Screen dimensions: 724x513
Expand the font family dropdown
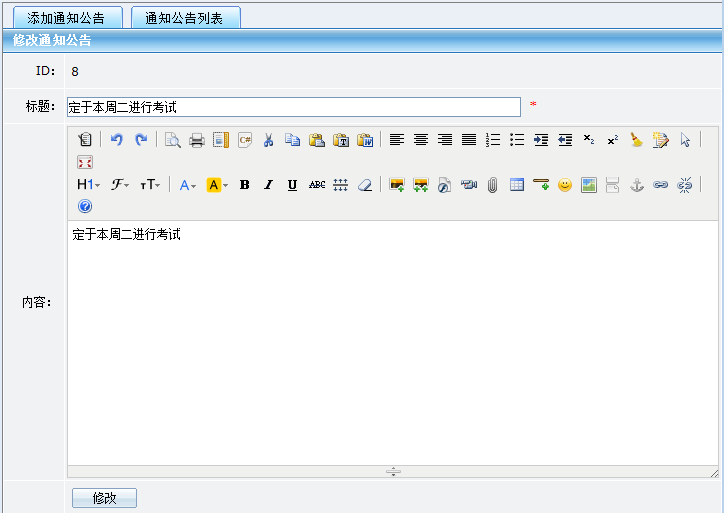coord(120,185)
